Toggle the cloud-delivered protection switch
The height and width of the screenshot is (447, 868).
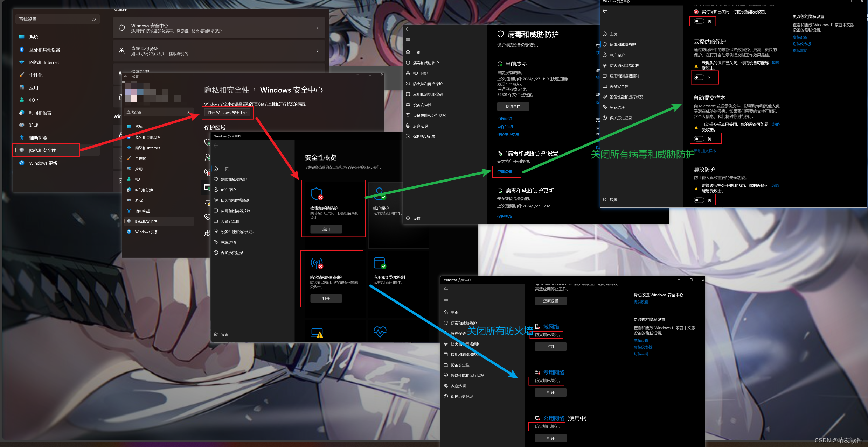click(699, 77)
